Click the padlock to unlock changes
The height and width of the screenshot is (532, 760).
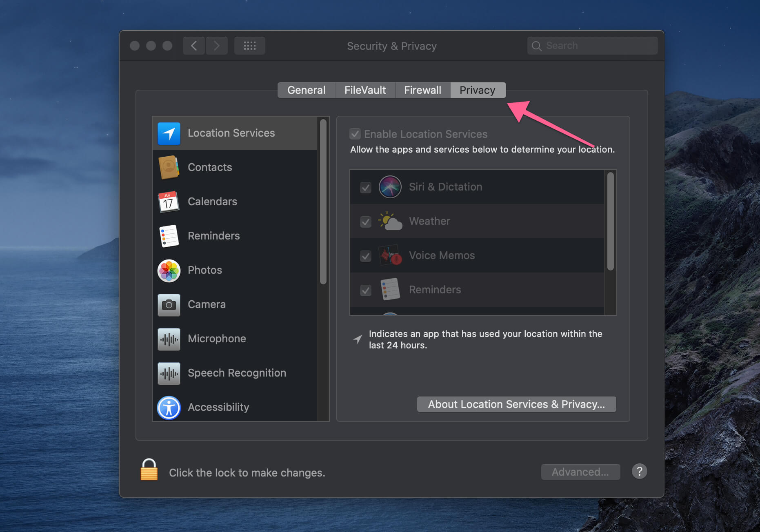coord(149,470)
